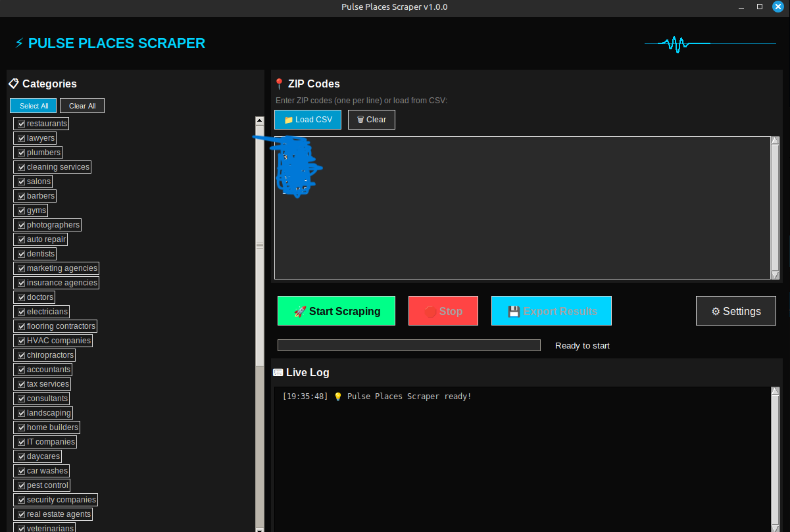Viewport: 790px width, 532px height.
Task: Click the tag icon beside Categories header
Action: [13, 84]
